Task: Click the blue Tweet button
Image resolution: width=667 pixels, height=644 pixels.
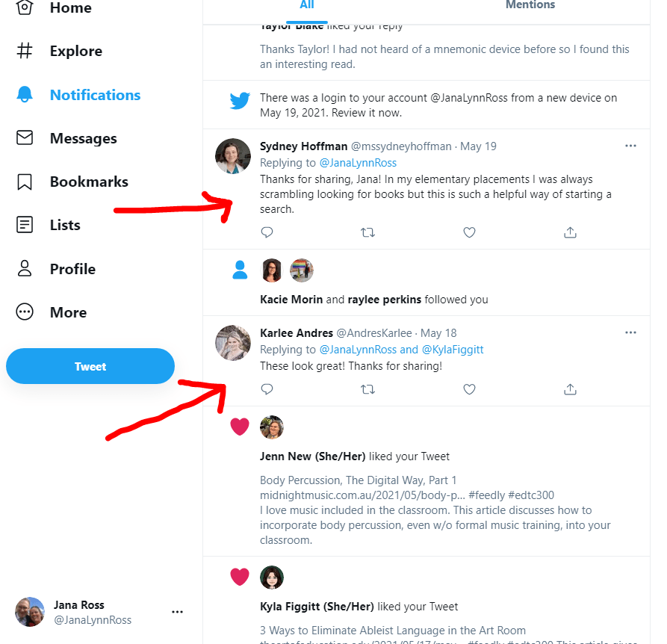Action: (90, 366)
